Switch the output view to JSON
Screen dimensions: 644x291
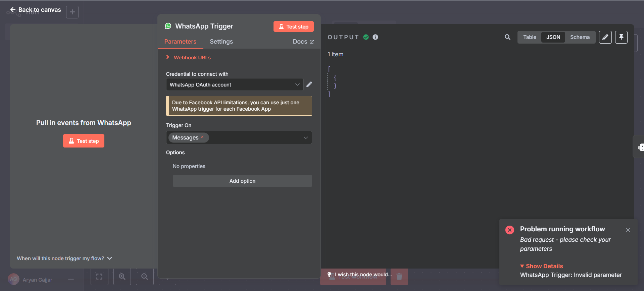(x=553, y=37)
